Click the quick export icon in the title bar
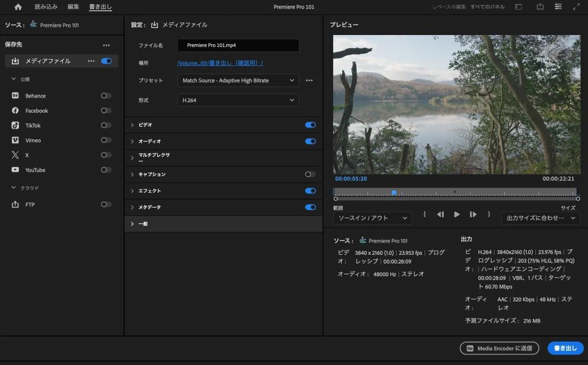The image size is (588, 365). pyautogui.click(x=540, y=7)
